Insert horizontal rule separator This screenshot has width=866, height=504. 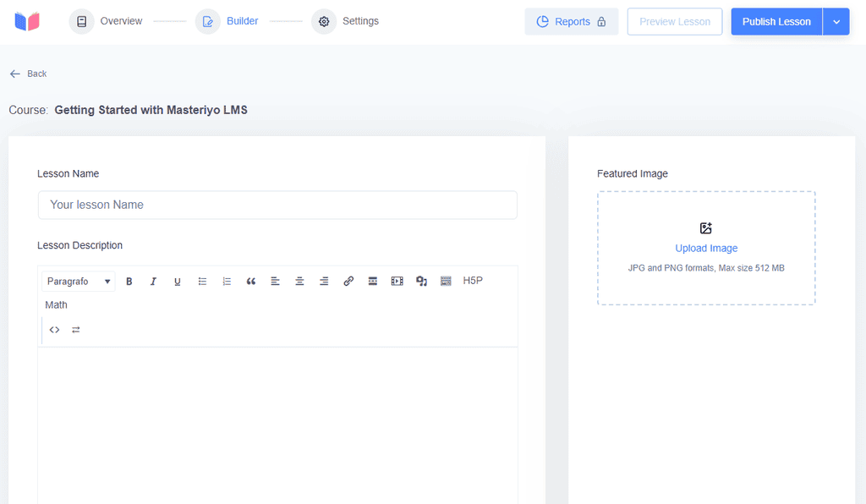click(x=373, y=281)
